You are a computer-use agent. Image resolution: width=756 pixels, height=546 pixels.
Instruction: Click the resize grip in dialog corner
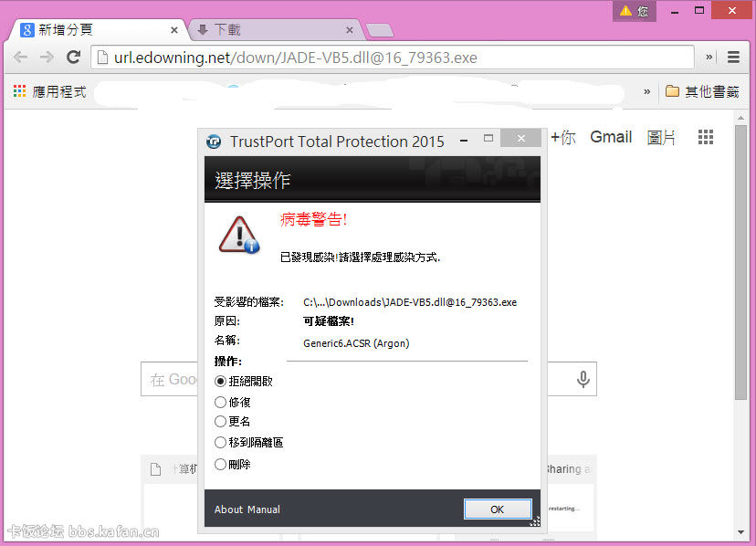535,521
